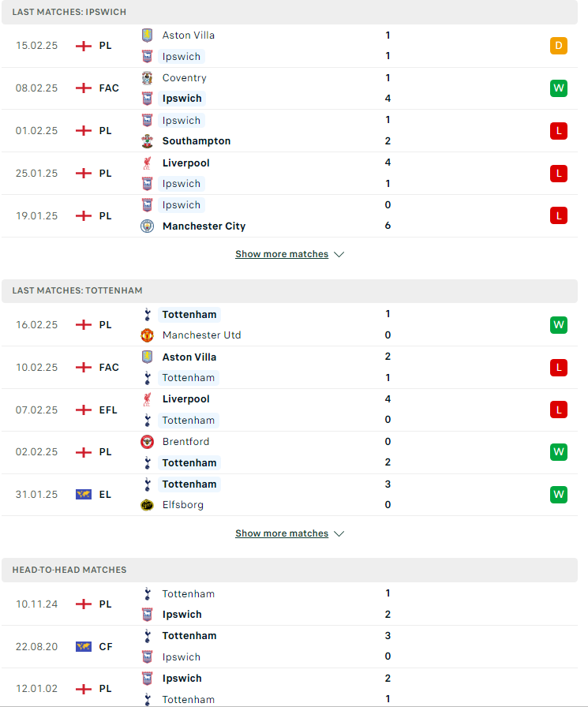Click the orange D badge for Aston Villa draw

point(559,46)
